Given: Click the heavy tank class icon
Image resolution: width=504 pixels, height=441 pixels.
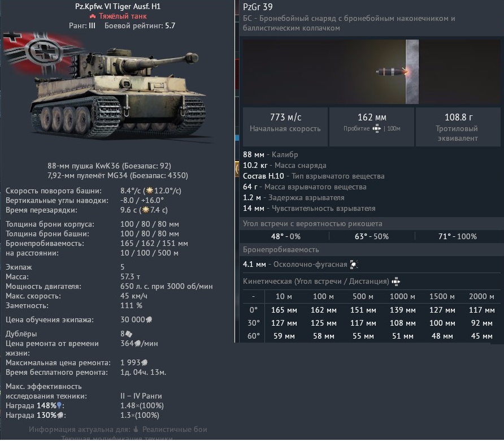Looking at the screenshot, I should click(93, 16).
